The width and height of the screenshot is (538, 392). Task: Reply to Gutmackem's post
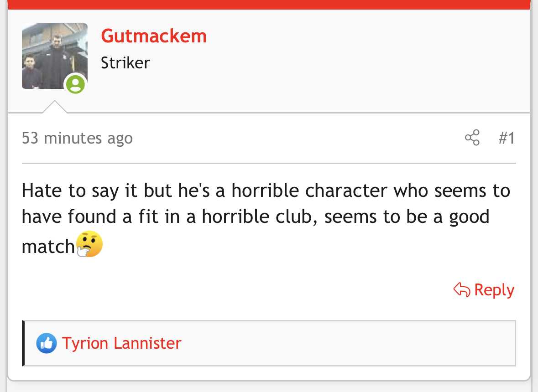point(484,290)
